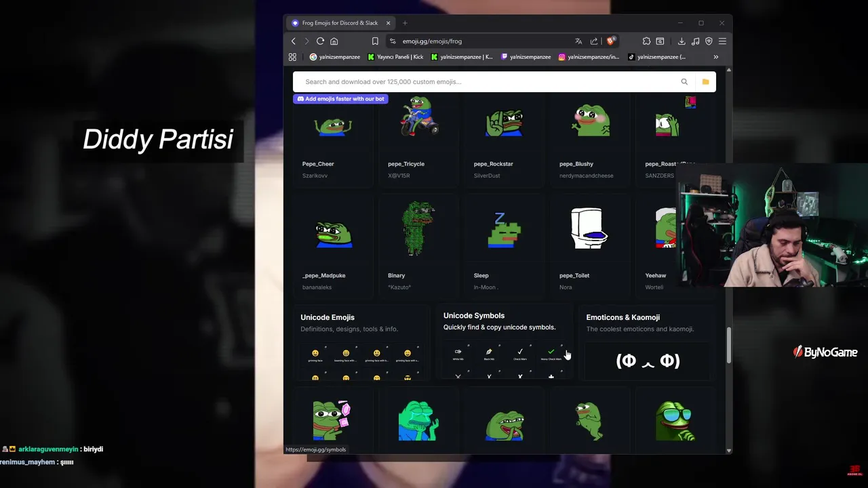
Task: Open the Unicode Emojis card
Action: pyautogui.click(x=361, y=343)
